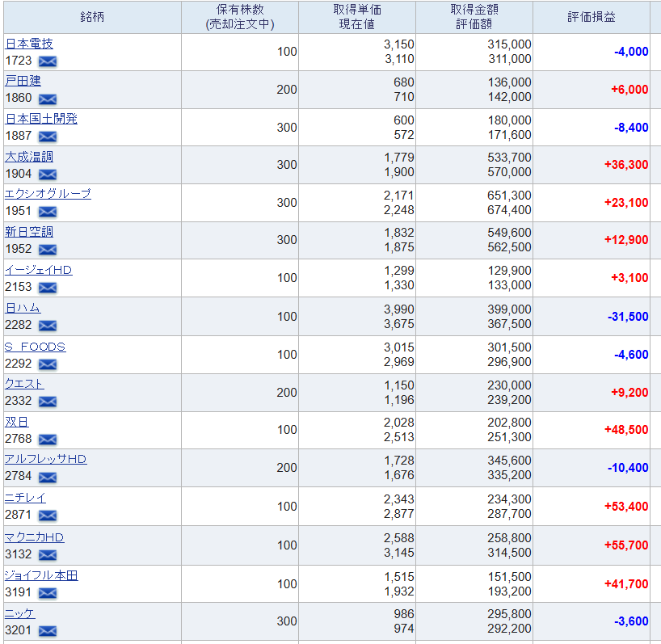Click the mail icon next to code 1951

[x=48, y=212]
